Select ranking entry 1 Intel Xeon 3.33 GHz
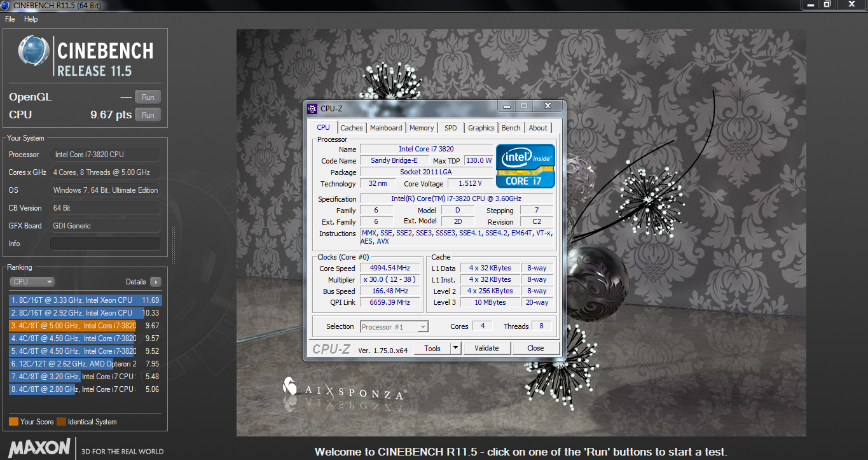The image size is (868, 460). [x=85, y=300]
